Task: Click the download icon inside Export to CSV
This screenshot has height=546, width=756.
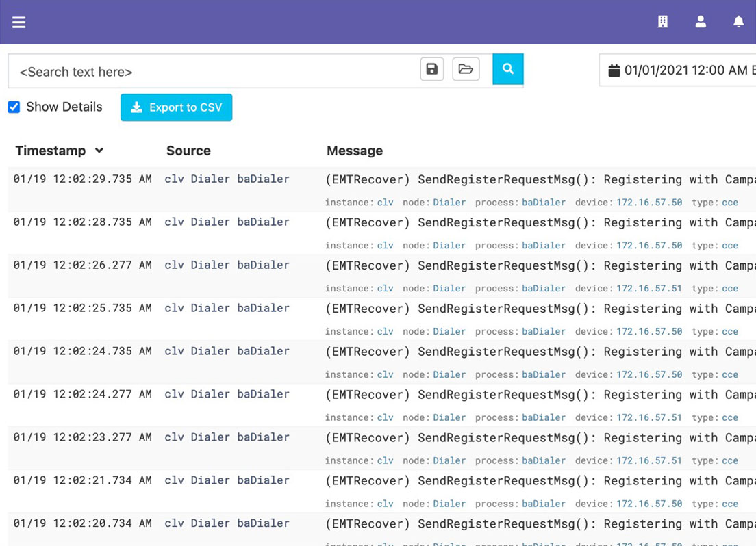Action: point(137,107)
